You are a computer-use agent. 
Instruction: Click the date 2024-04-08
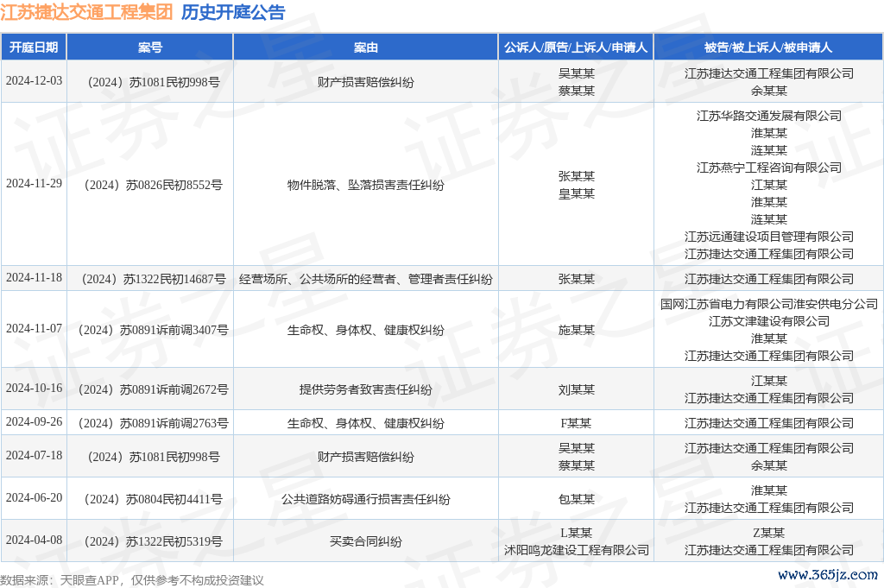34,540
